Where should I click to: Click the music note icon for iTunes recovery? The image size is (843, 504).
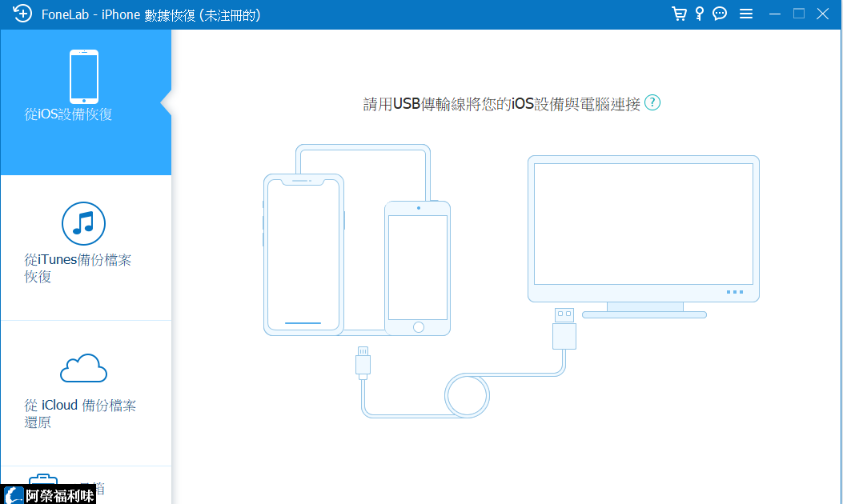[83, 224]
